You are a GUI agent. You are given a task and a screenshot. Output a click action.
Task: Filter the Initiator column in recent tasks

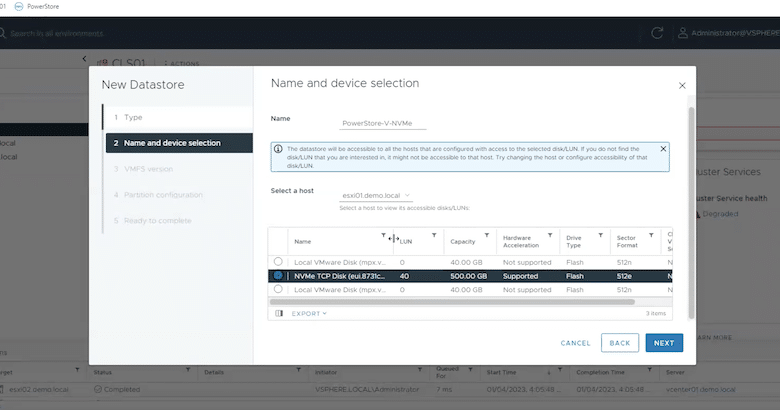pyautogui.click(x=419, y=370)
